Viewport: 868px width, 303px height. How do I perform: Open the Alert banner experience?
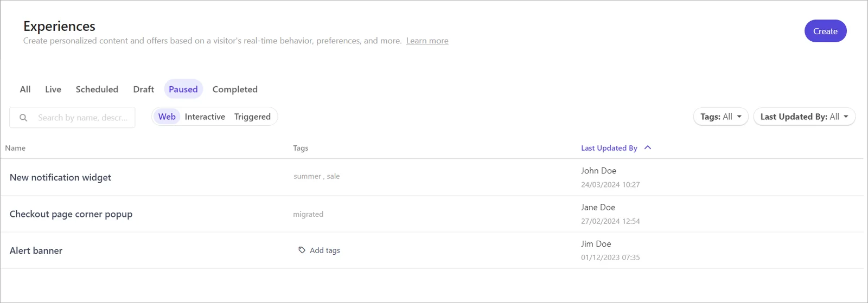pyautogui.click(x=36, y=250)
